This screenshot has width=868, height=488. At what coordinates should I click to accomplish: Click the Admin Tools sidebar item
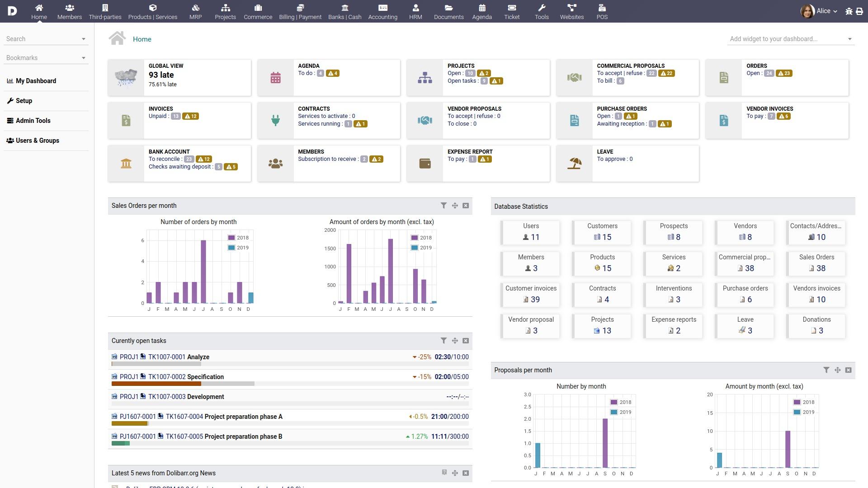[31, 120]
